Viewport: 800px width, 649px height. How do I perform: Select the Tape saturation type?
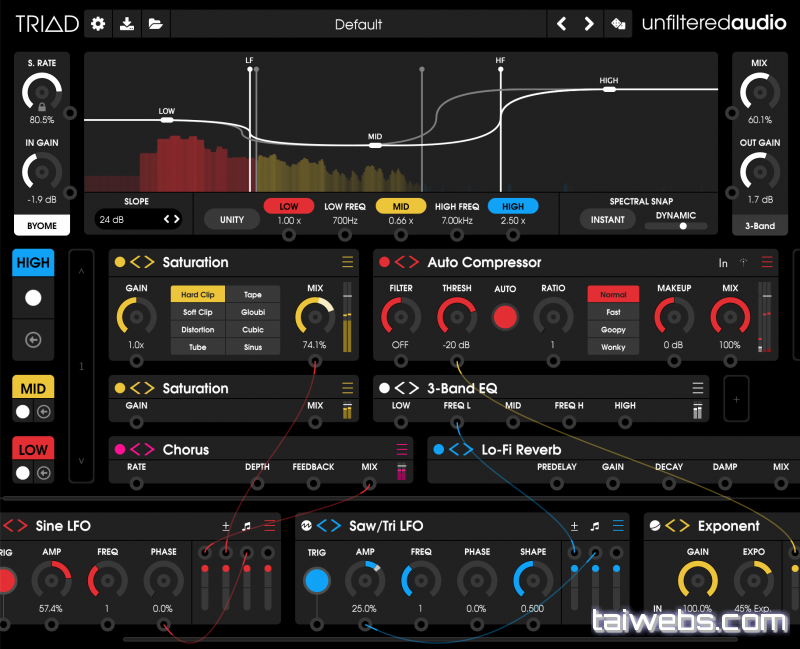click(x=253, y=295)
